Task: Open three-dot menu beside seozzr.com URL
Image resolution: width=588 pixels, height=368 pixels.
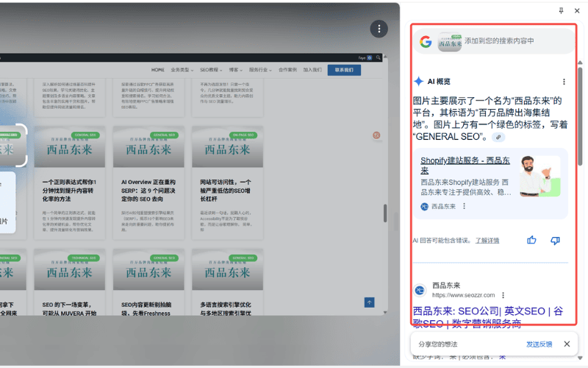Action: (503, 295)
